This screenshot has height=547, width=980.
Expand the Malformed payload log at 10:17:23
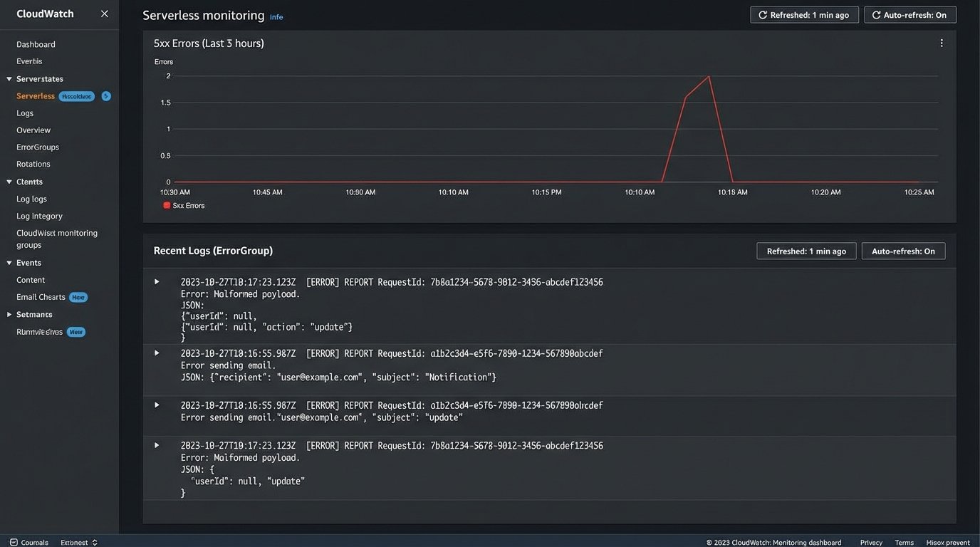coord(156,444)
